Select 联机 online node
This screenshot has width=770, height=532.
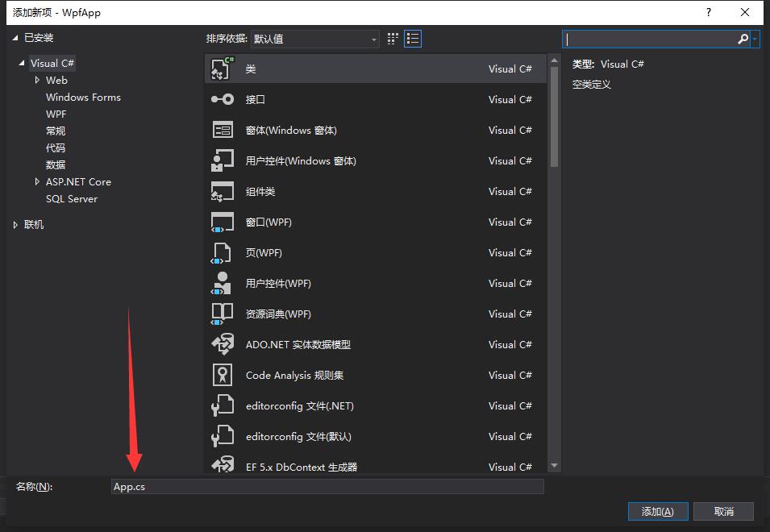(34, 225)
